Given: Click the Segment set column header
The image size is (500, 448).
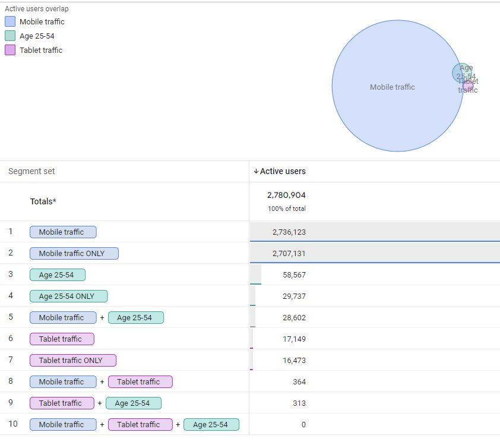Looking at the screenshot, I should click(x=31, y=171).
